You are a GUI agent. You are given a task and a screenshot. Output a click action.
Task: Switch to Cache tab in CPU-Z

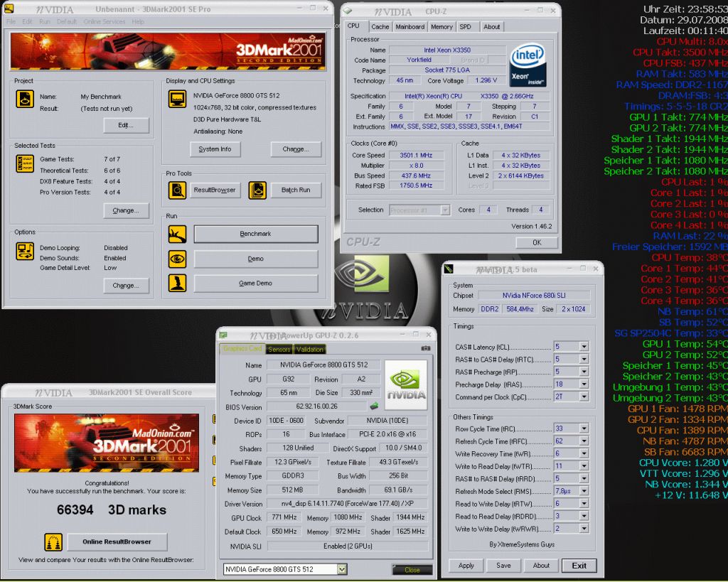tap(380, 27)
